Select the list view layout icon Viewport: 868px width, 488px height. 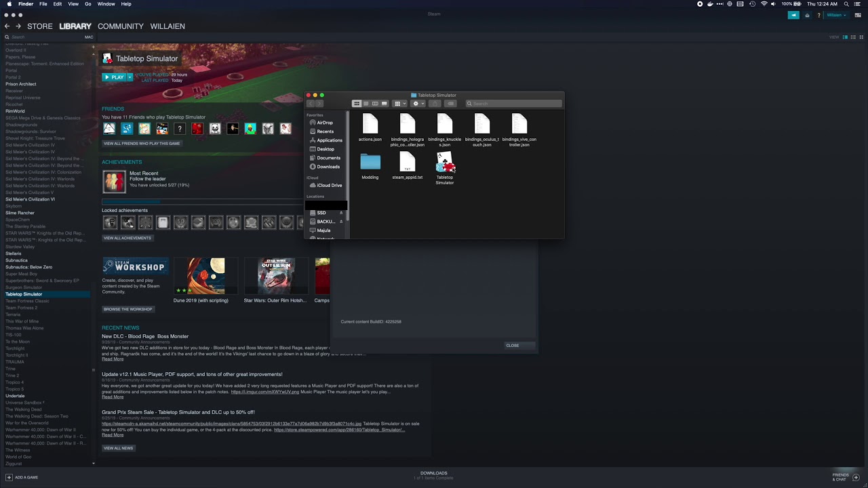click(853, 37)
